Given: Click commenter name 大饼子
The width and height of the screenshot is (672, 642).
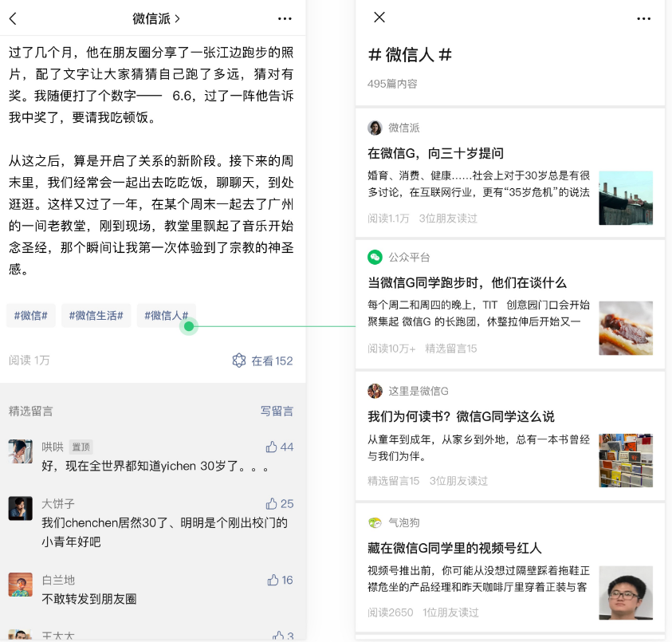Looking at the screenshot, I should (x=58, y=503).
